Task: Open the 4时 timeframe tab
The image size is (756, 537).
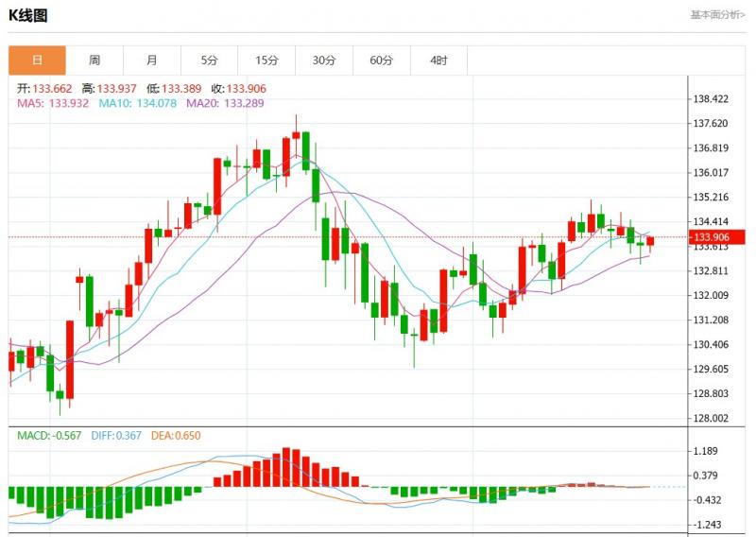Action: click(x=438, y=61)
